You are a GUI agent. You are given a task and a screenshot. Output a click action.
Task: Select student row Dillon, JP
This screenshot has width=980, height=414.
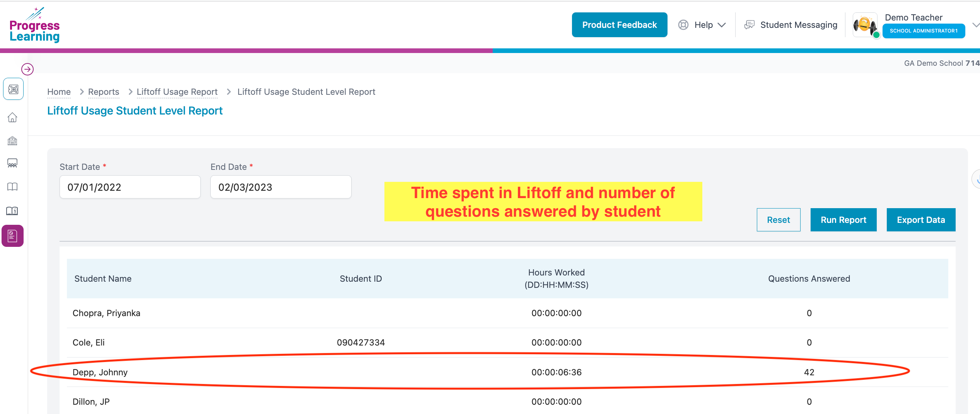(x=507, y=400)
